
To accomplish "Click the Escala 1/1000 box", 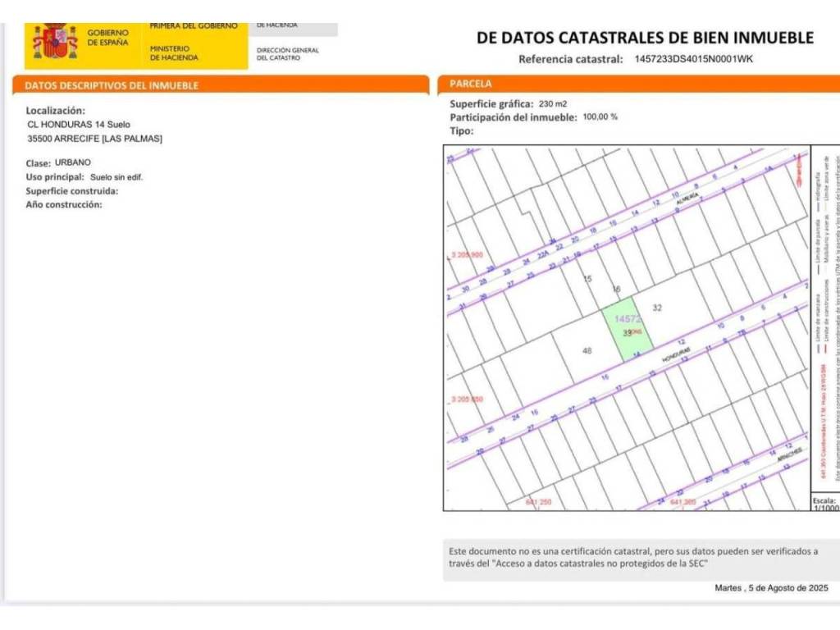I will pyautogui.click(x=824, y=503).
